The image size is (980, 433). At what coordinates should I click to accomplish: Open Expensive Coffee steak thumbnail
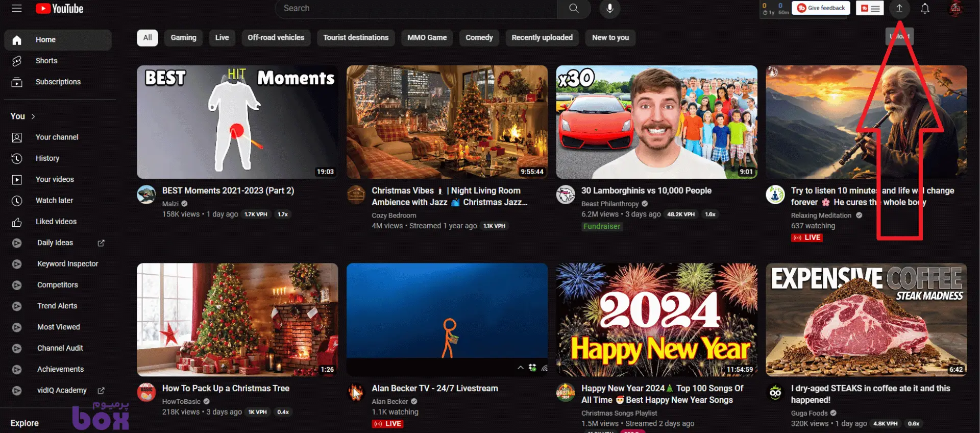click(x=866, y=320)
